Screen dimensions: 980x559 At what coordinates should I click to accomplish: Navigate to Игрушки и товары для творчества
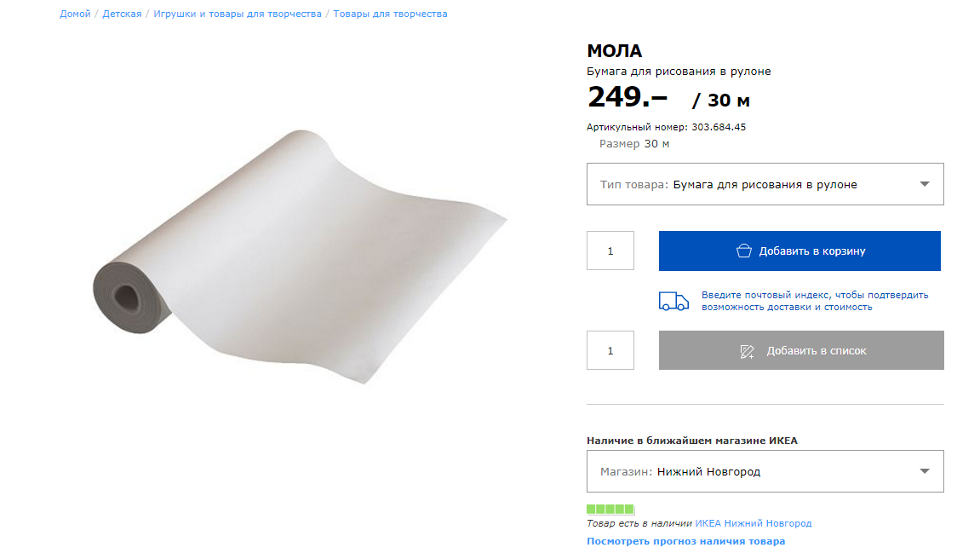(x=238, y=14)
